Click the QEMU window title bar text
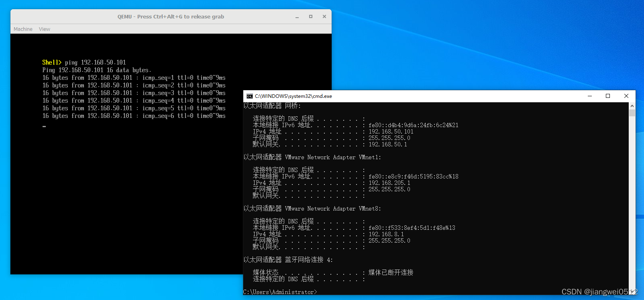Image resolution: width=644 pixels, height=300 pixels. (171, 17)
